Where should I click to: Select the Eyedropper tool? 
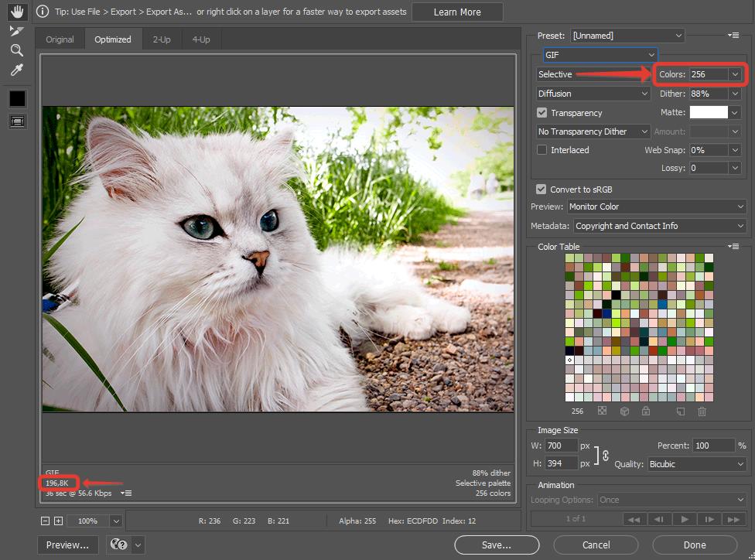tap(17, 70)
